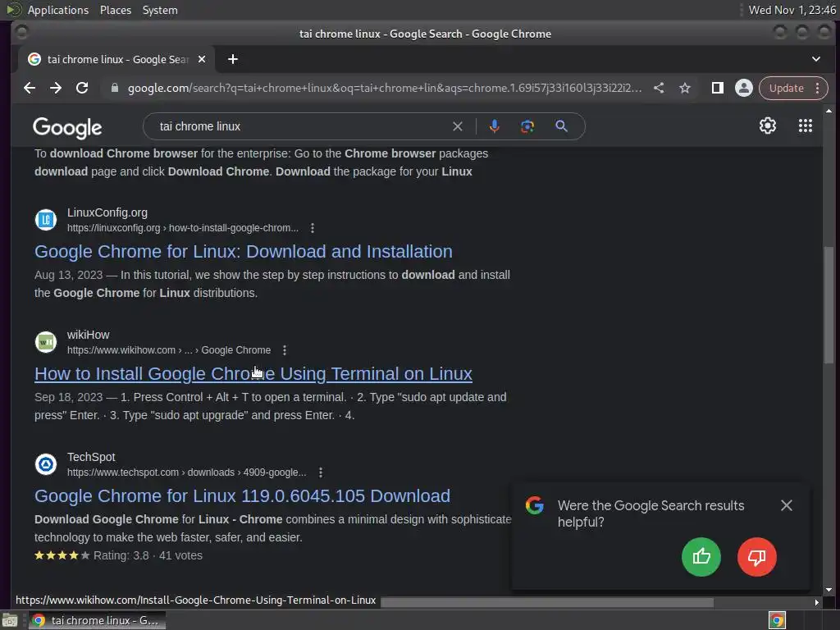
Task: Click the horizontal scrollbar thumb
Action: [x=547, y=603]
